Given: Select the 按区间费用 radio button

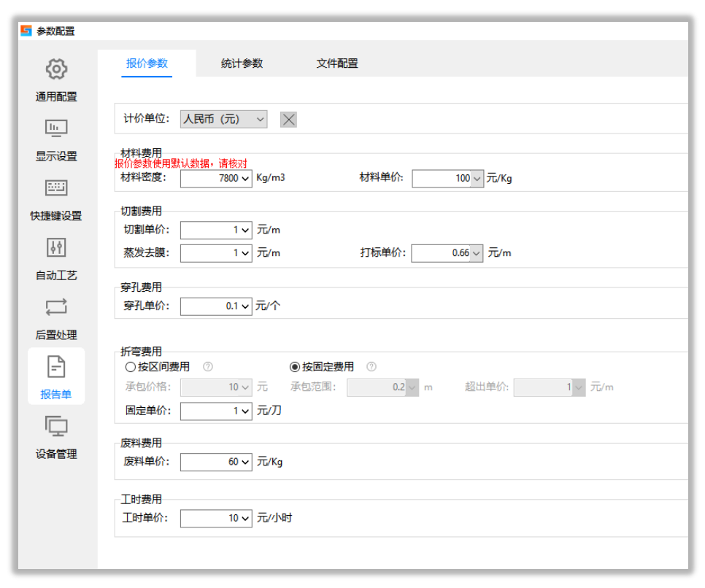Looking at the screenshot, I should pos(131,367).
